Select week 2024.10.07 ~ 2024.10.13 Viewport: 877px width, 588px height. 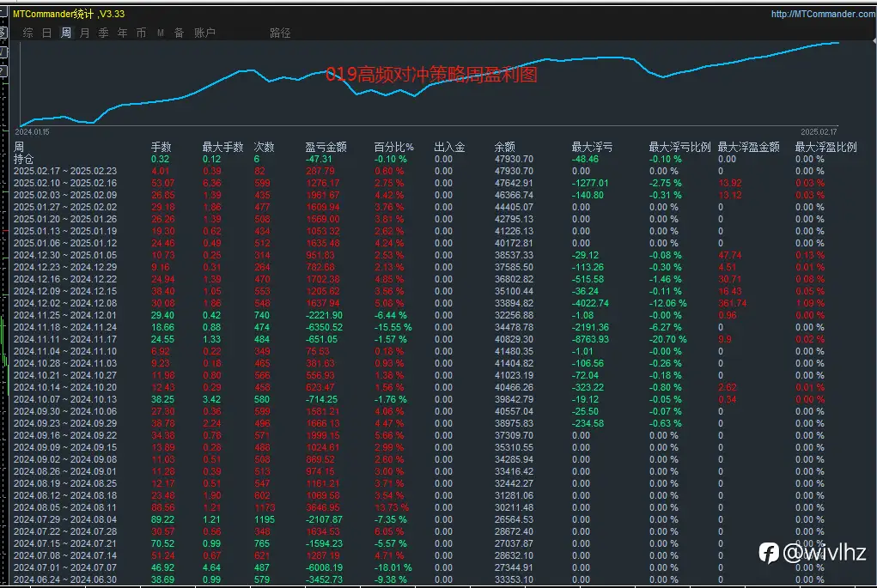pyautogui.click(x=65, y=400)
